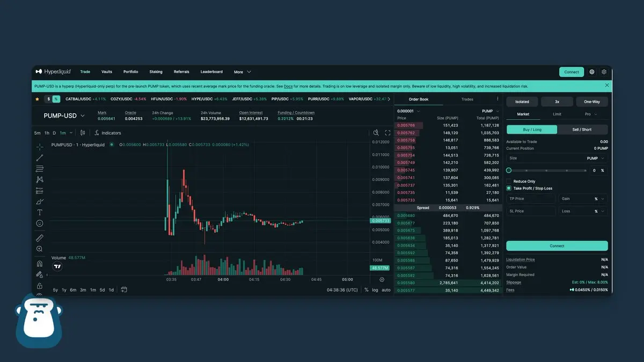This screenshot has height=362, width=644.
Task: Open the settings gear in header
Action: click(x=604, y=72)
